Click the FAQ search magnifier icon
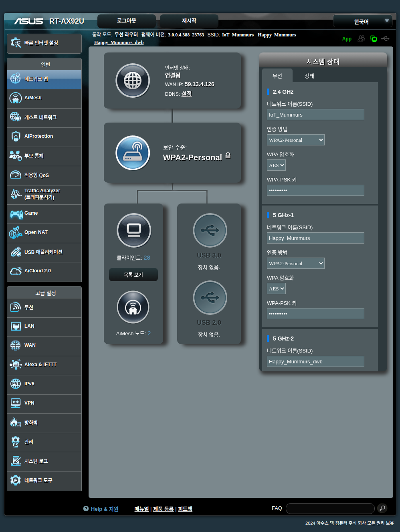Image resolution: width=400 pixels, height=532 pixels. (x=382, y=508)
